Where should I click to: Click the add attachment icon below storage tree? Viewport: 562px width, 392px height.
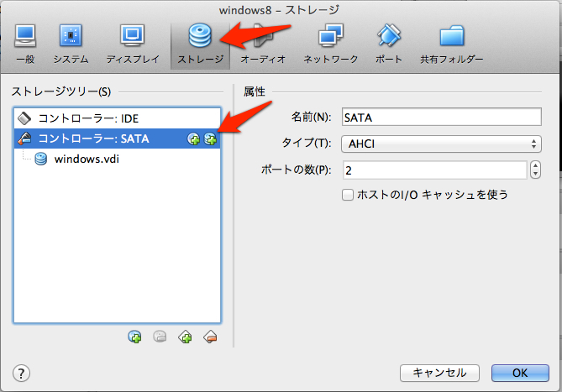134,337
